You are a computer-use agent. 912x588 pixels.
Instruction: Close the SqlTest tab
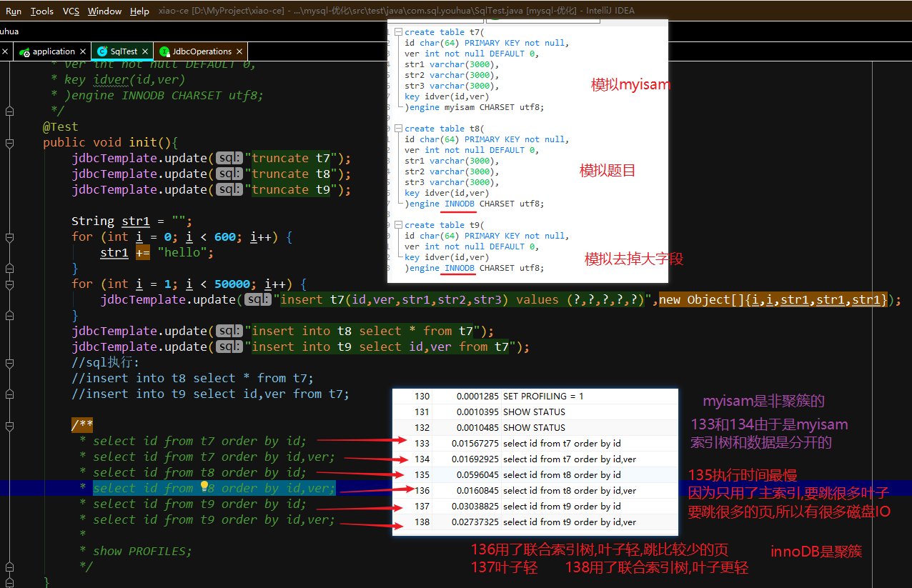(x=146, y=51)
